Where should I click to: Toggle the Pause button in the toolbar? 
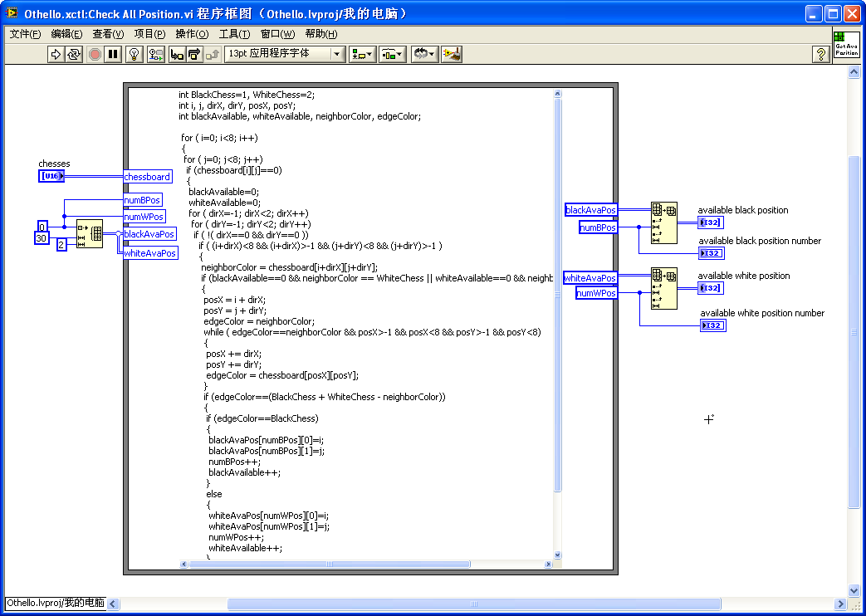pyautogui.click(x=114, y=54)
